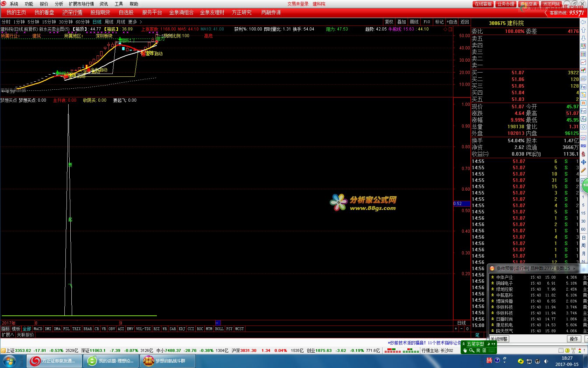Click the up arrow icon in right sidebar
The height and width of the screenshot is (368, 588).
[x=583, y=30]
